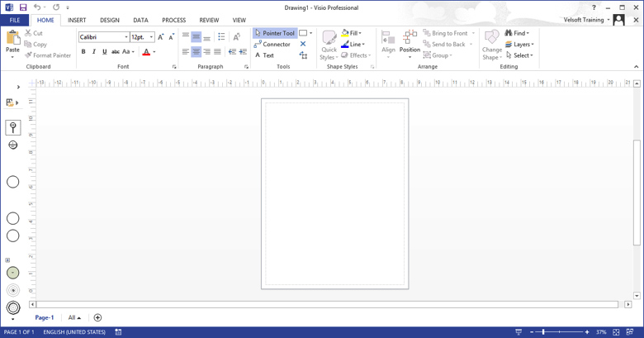Select the Connection Point X tool
The image size is (644, 338).
coord(303,44)
